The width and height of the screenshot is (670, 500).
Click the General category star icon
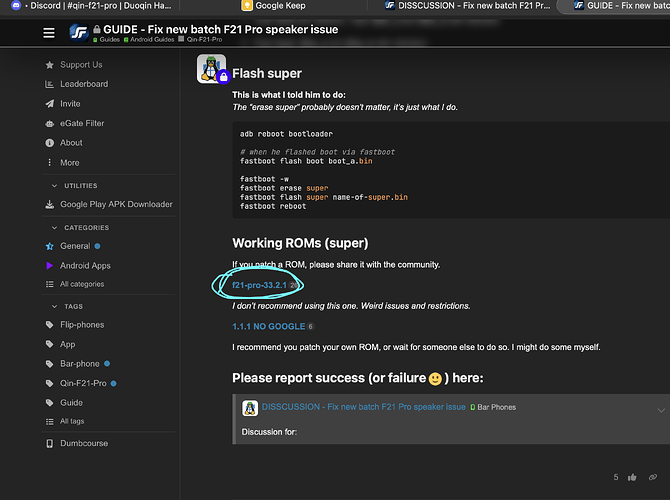click(x=50, y=246)
